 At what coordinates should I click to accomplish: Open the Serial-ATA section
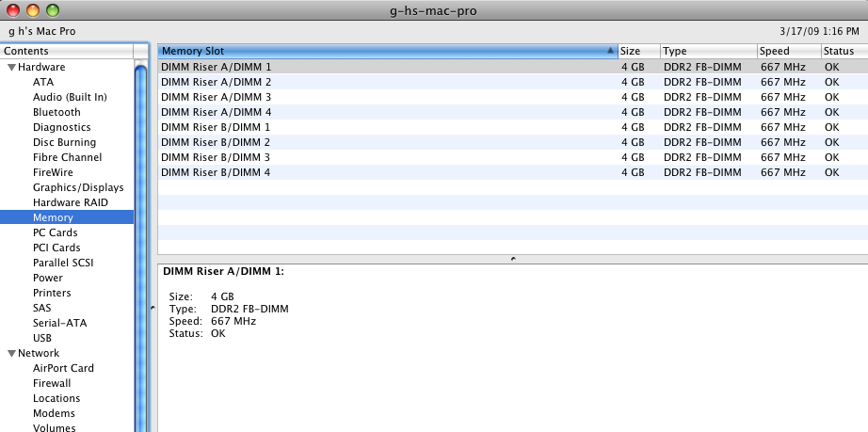point(60,323)
